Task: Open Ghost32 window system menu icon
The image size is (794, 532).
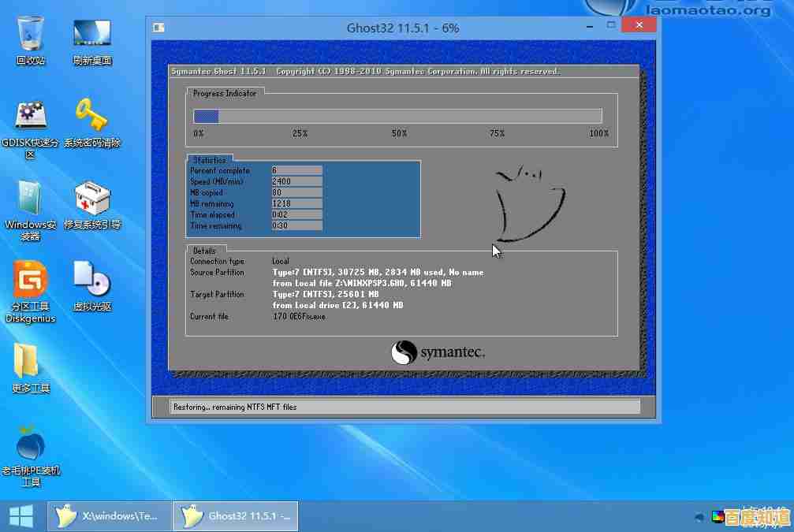Action: click(x=158, y=28)
